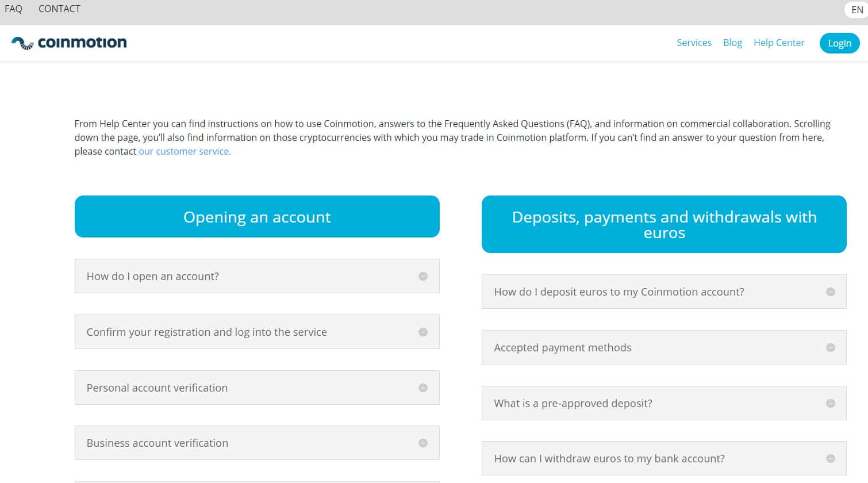Expand the 'How do I open an account?' circle icon

point(423,277)
